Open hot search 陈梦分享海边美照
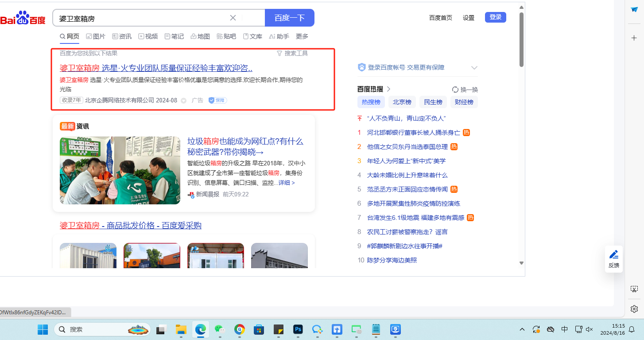Screen dimensions: 644x340 [x=392, y=260]
